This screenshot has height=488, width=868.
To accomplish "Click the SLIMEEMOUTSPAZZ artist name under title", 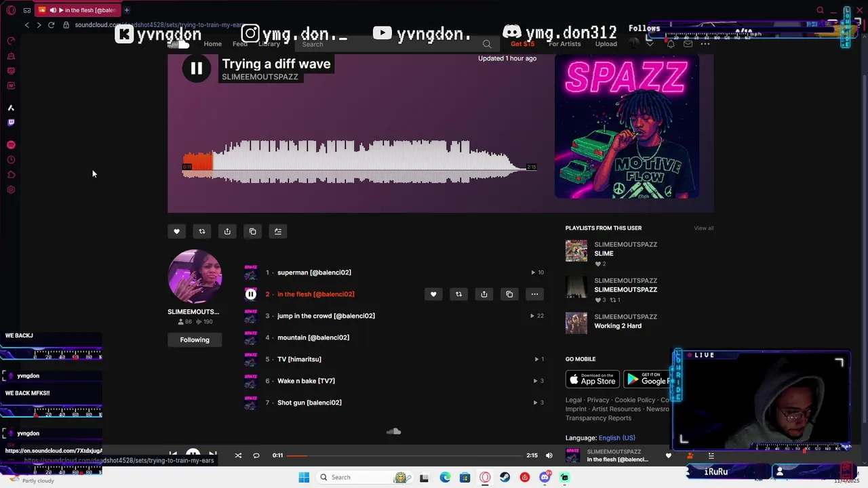I will tap(260, 77).
